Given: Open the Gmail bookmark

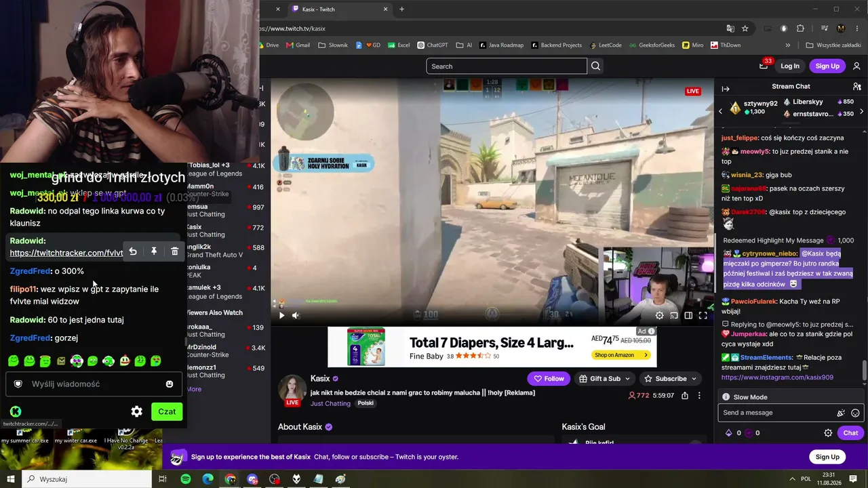Looking at the screenshot, I should [x=298, y=45].
